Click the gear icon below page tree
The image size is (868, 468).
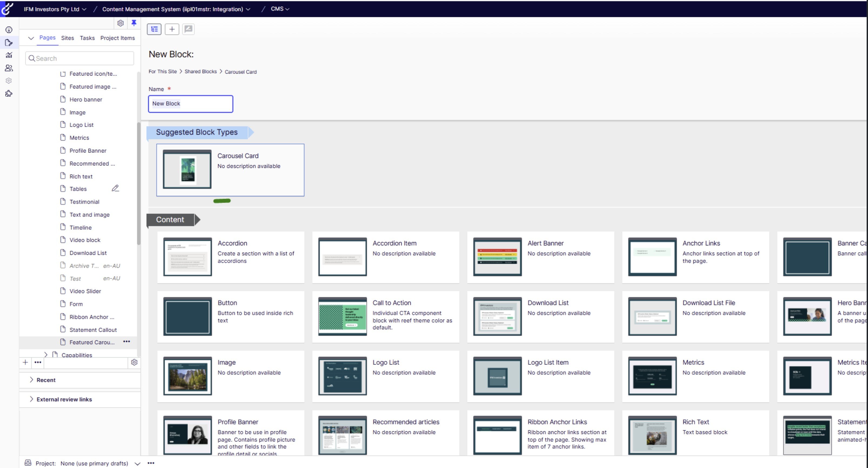point(134,362)
